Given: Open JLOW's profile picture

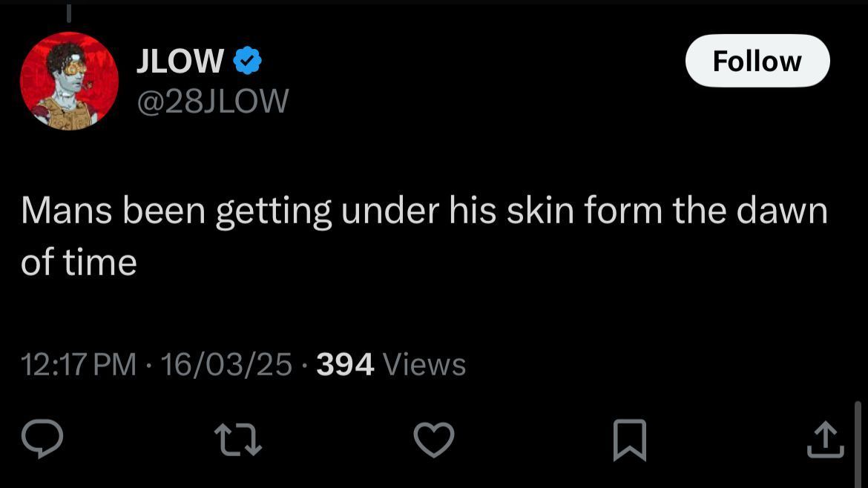Looking at the screenshot, I should [69, 81].
